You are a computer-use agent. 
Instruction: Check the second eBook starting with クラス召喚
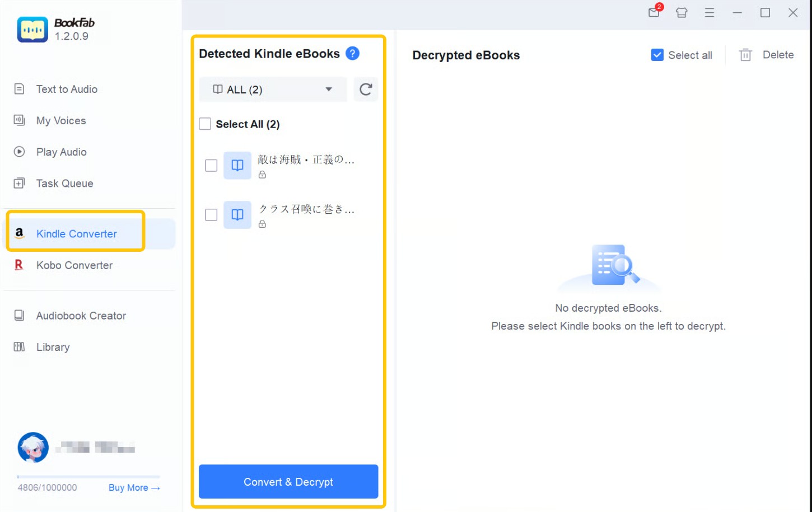[211, 215]
